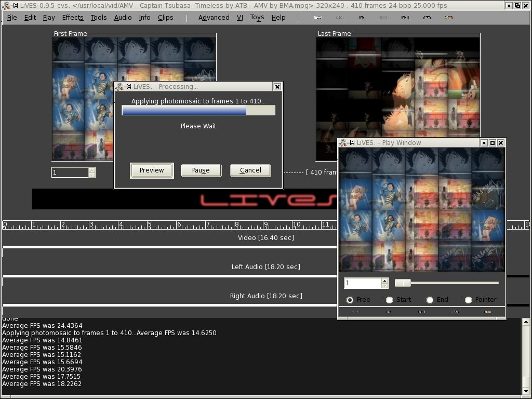Click the Play Window slider track
532x399 pixels.
click(455, 283)
